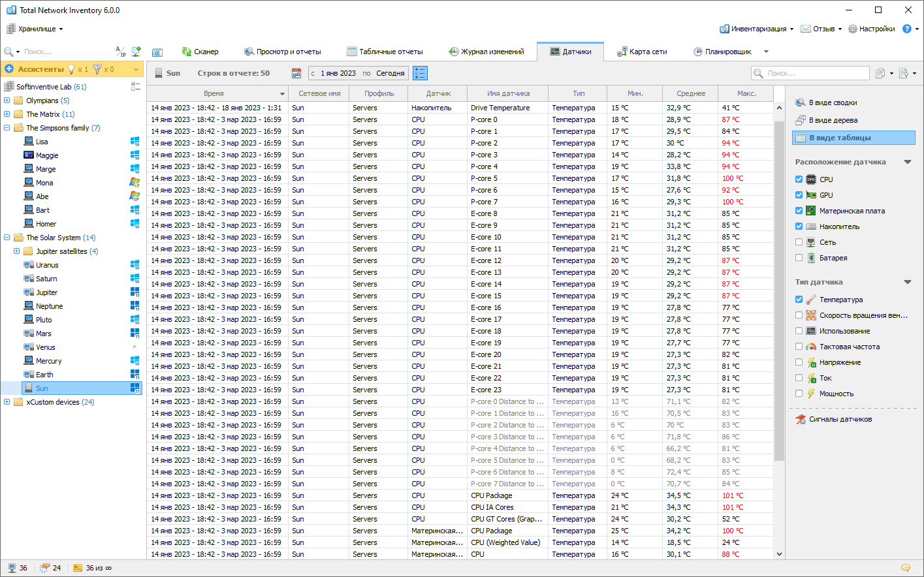Screen dimensions: 924x577
Task: Enable the Использование checkbox
Action: click(x=799, y=331)
